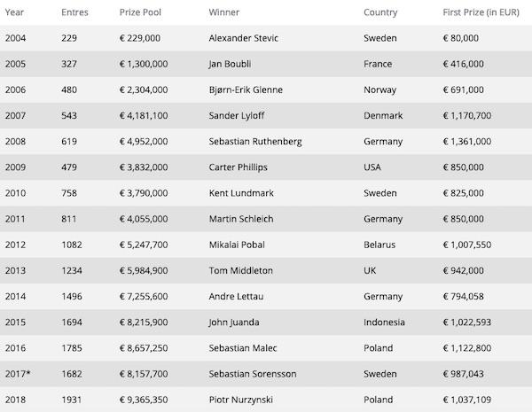Click the USA country cell

[x=372, y=167]
